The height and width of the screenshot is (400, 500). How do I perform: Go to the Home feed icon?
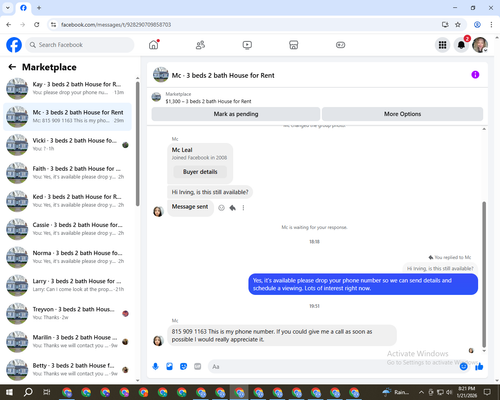(154, 45)
